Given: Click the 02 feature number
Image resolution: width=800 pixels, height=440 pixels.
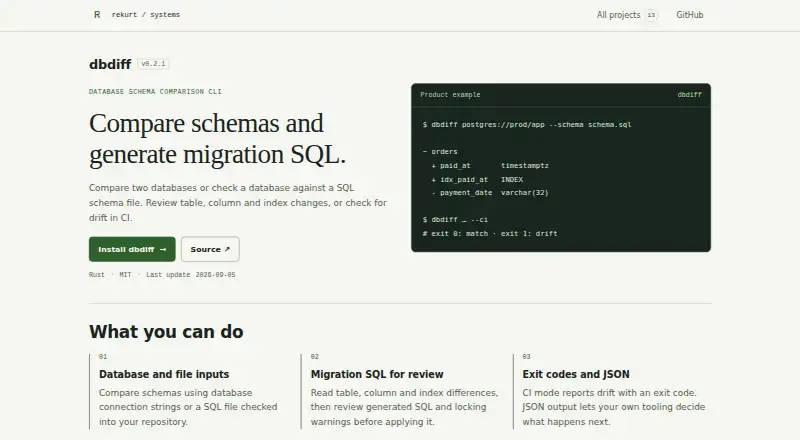Looking at the screenshot, I should click(x=315, y=357).
